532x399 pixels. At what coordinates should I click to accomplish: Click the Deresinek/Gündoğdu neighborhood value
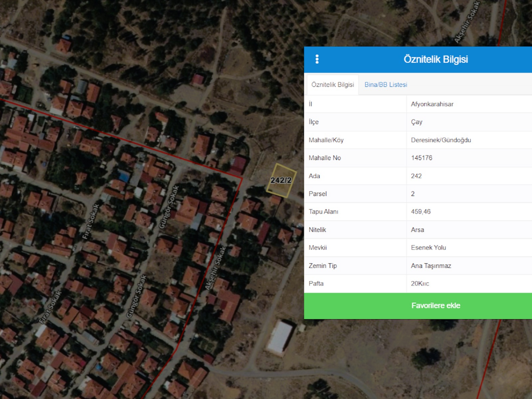click(x=441, y=140)
